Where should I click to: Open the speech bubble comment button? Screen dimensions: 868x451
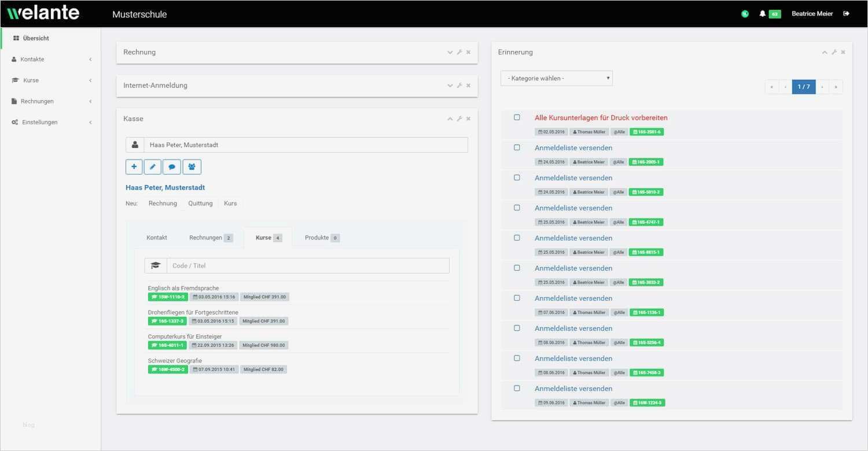pyautogui.click(x=172, y=167)
